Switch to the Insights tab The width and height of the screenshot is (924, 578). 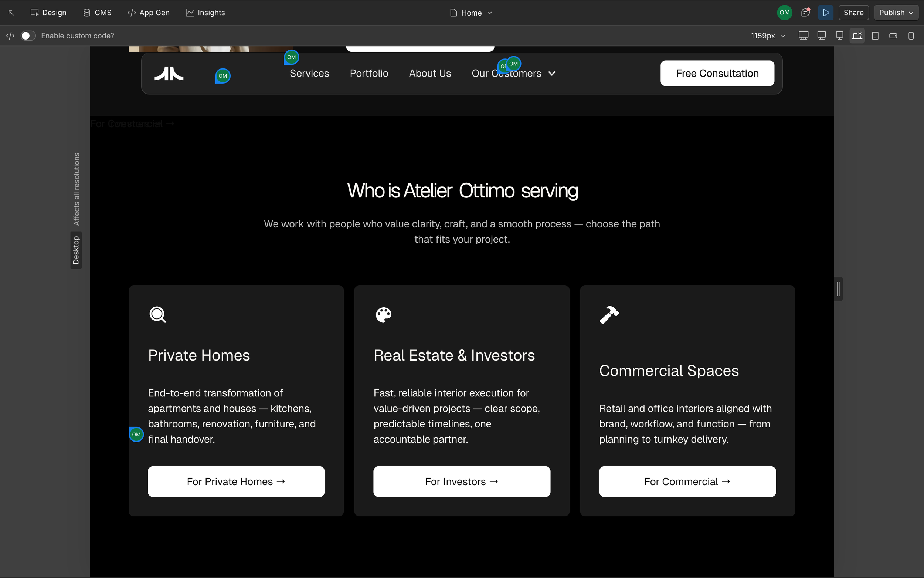coord(205,13)
